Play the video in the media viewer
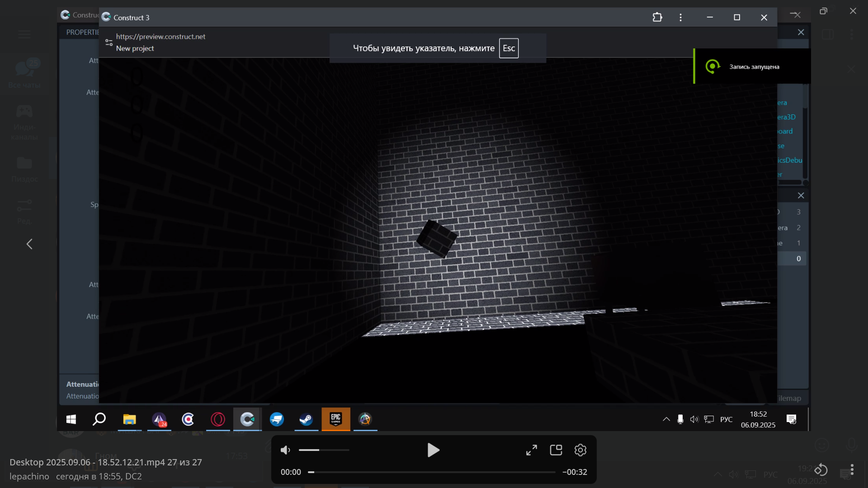868x488 pixels. tap(433, 450)
